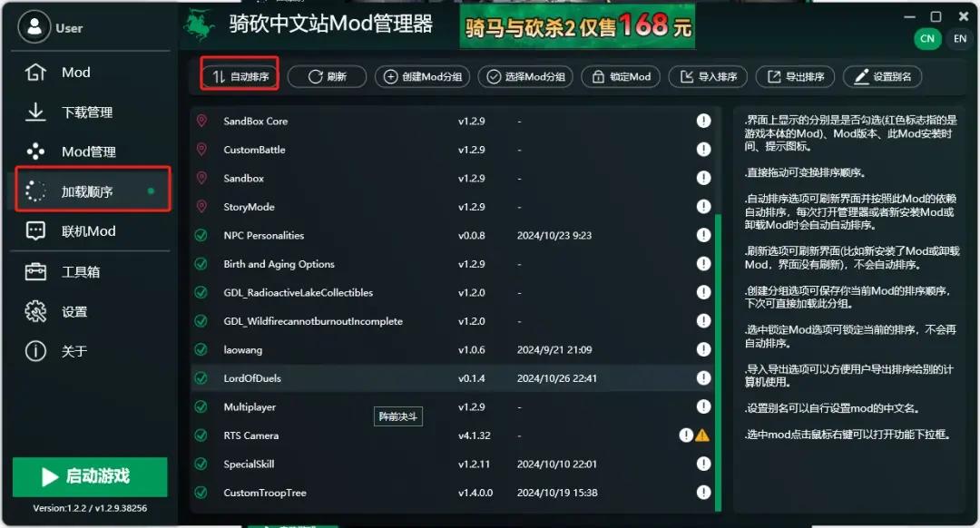This screenshot has width=980, height=528.
Task: Lock order using 锁定Mod button
Action: click(621, 77)
